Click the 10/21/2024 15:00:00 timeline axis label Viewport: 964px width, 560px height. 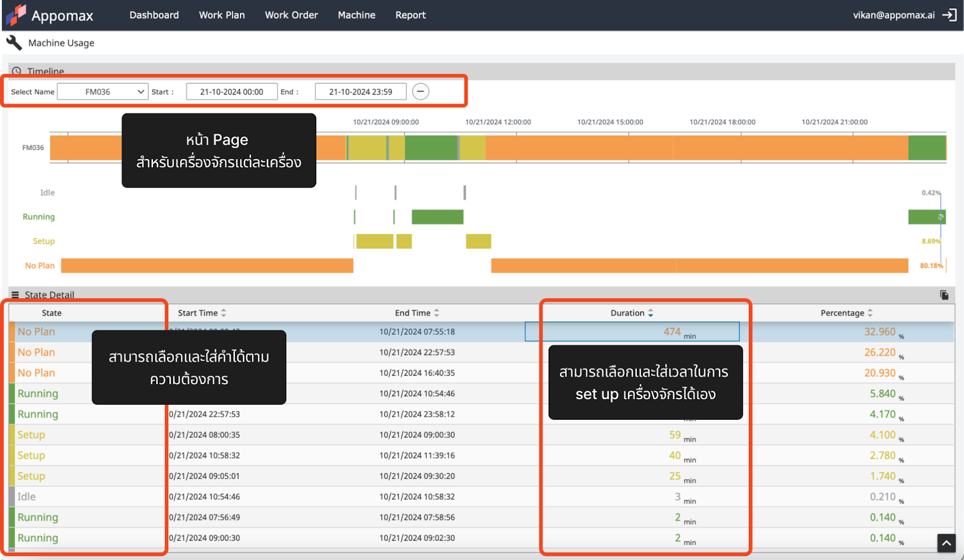coord(610,122)
